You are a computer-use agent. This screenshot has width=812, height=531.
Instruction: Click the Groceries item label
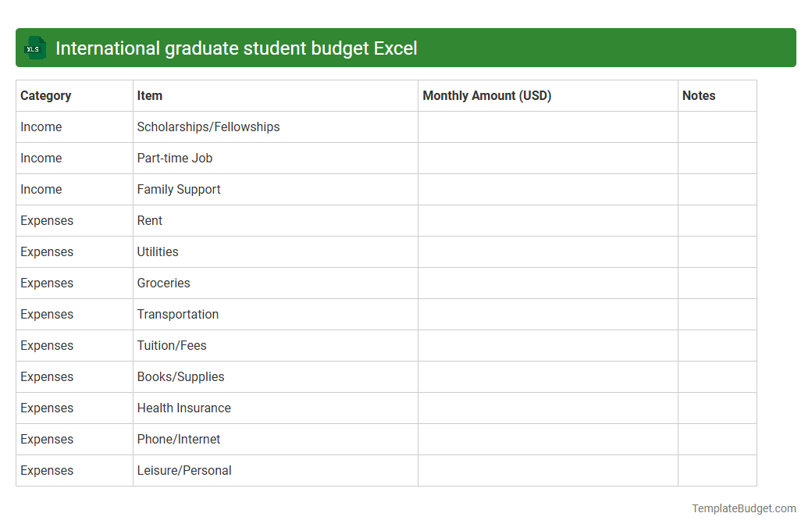(x=163, y=283)
